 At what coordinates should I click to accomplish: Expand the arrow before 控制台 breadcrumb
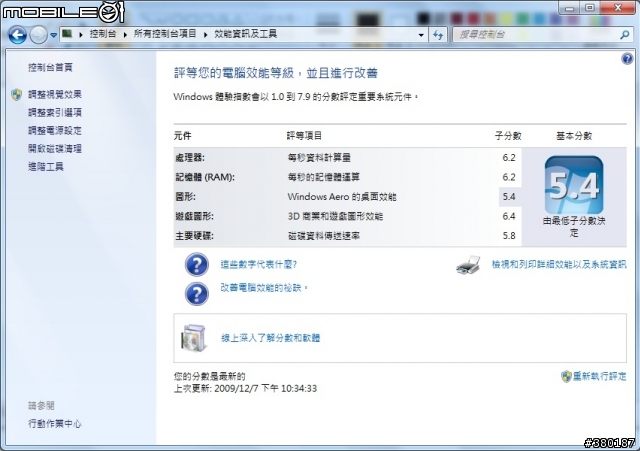coord(81,35)
